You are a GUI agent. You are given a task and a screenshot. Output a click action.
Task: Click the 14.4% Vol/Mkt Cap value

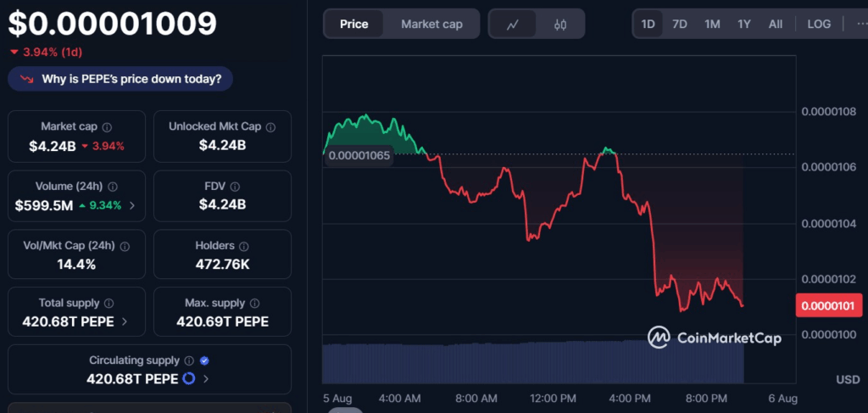coord(76,264)
